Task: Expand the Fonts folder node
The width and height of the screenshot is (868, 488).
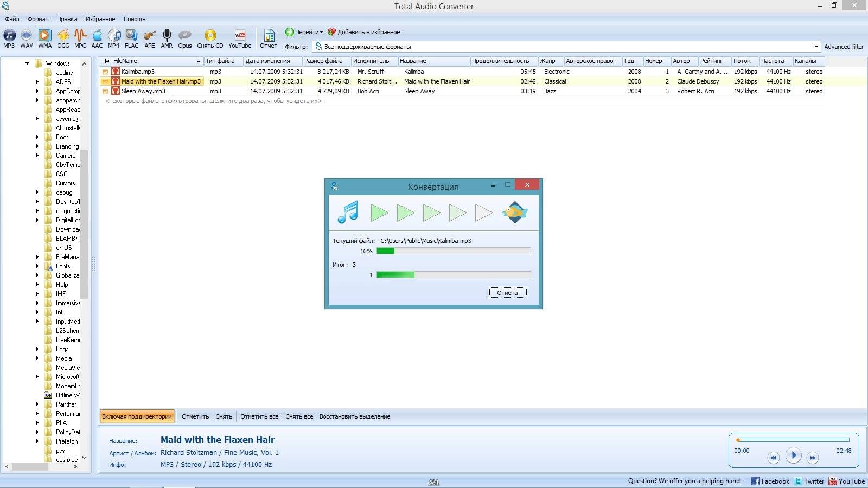Action: (x=37, y=266)
